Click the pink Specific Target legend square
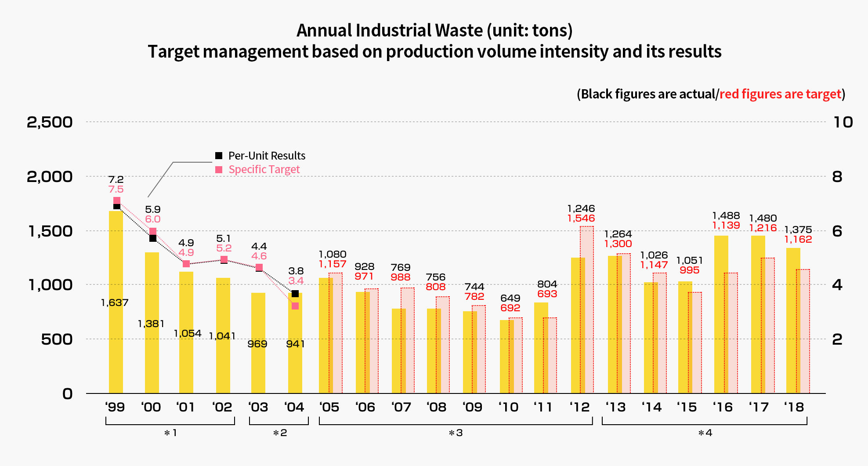The width and height of the screenshot is (868, 466). click(219, 170)
